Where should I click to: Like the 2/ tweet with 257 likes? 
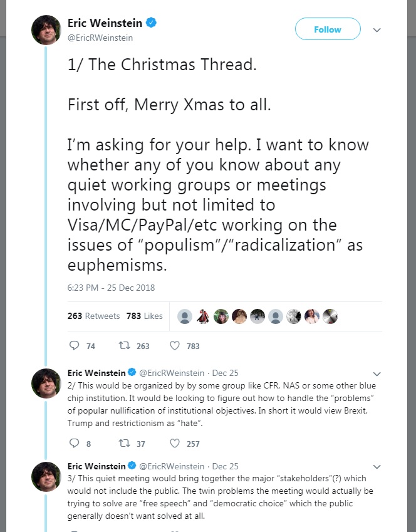tap(175, 444)
